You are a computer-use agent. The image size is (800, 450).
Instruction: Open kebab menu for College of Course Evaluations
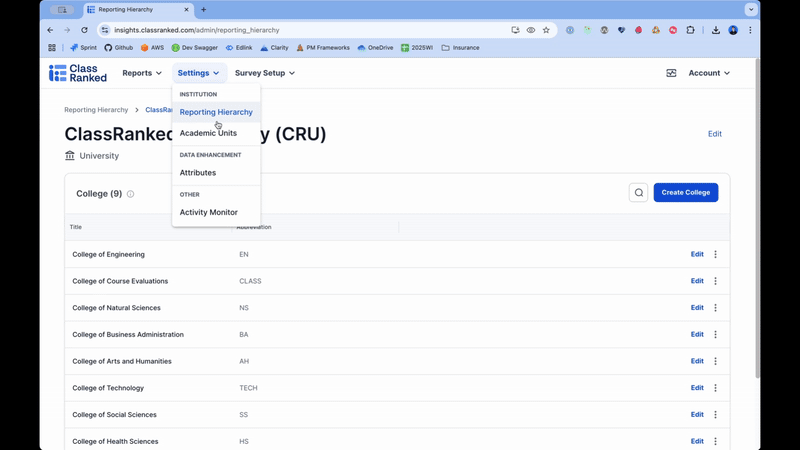pos(715,281)
